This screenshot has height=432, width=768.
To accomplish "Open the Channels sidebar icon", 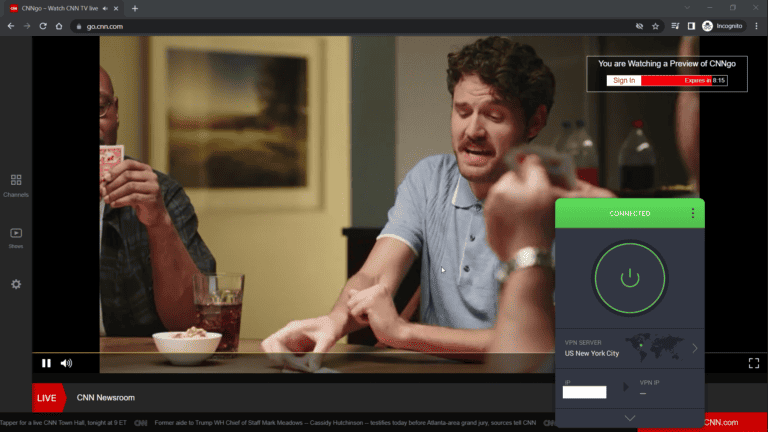I will (x=16, y=185).
